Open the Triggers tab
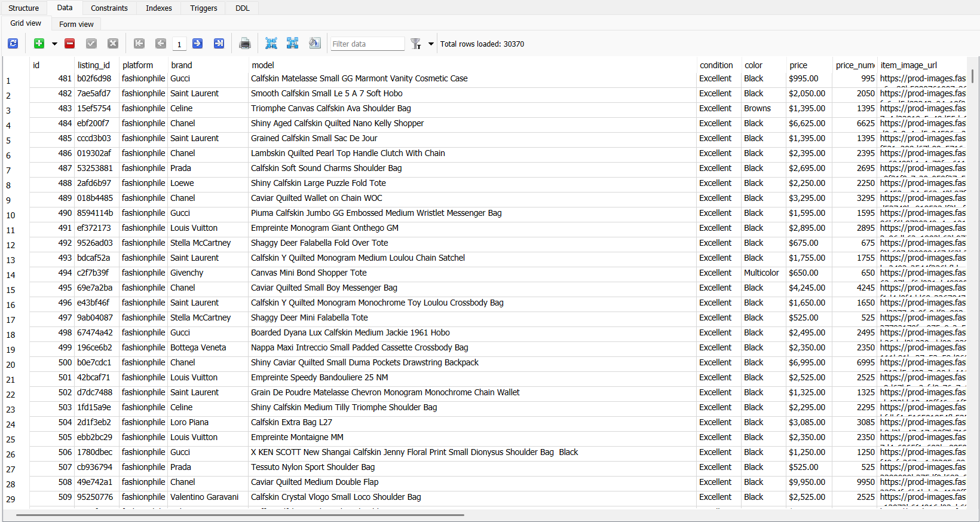The width and height of the screenshot is (980, 522). coord(203,8)
